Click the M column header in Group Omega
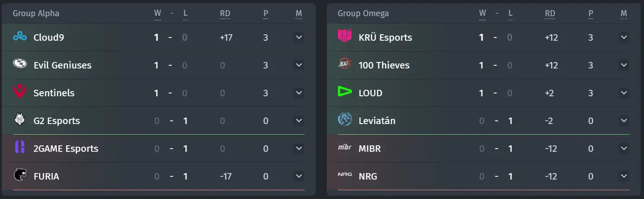644x199 pixels. [624, 13]
